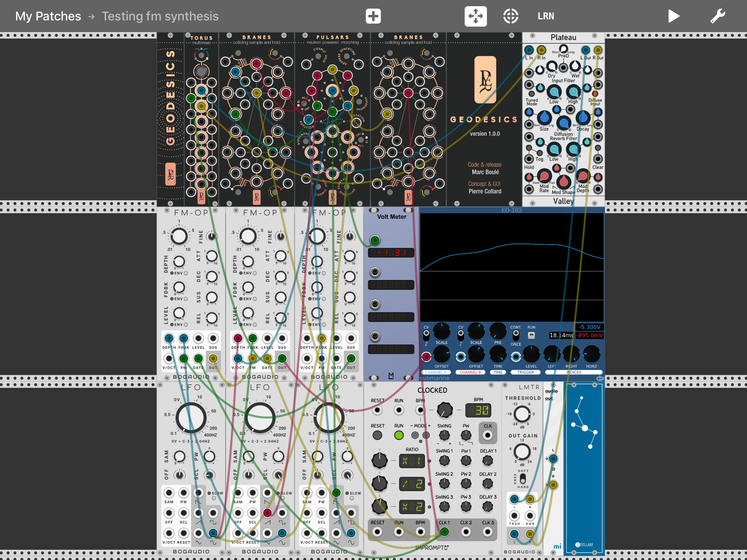Click the LMTR out gain knob
Viewport: 747px width, 560px height.
click(522, 452)
